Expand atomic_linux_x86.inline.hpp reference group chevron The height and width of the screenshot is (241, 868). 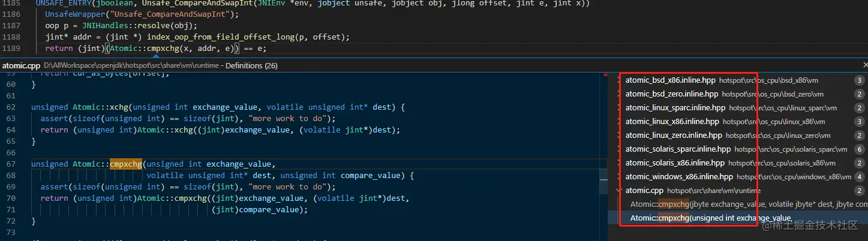619,122
